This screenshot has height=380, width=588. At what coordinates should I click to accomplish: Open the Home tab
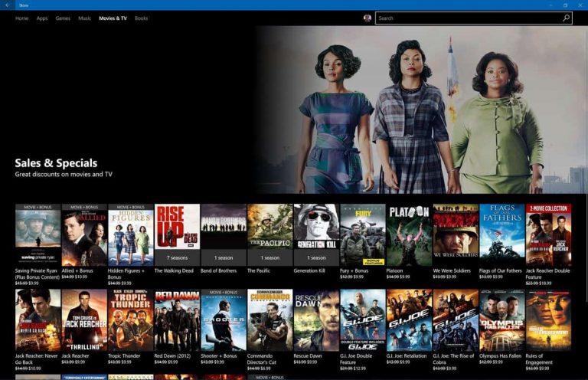[21, 18]
